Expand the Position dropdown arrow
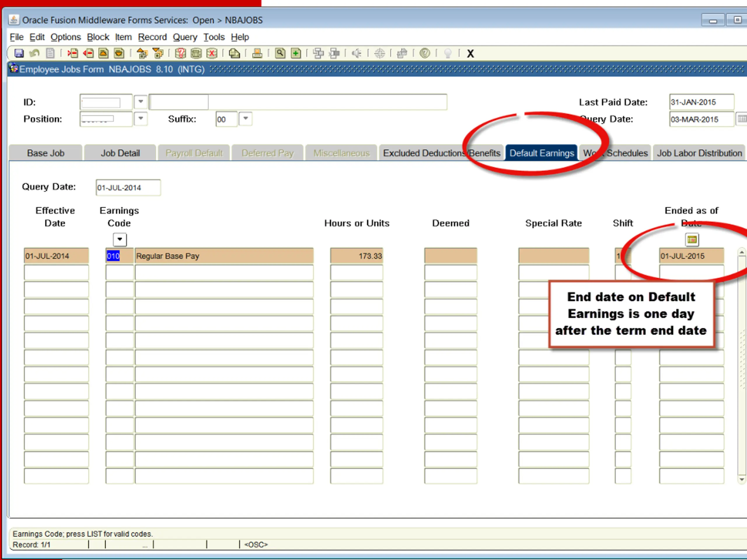Viewport: 747px width, 560px height. click(x=141, y=119)
